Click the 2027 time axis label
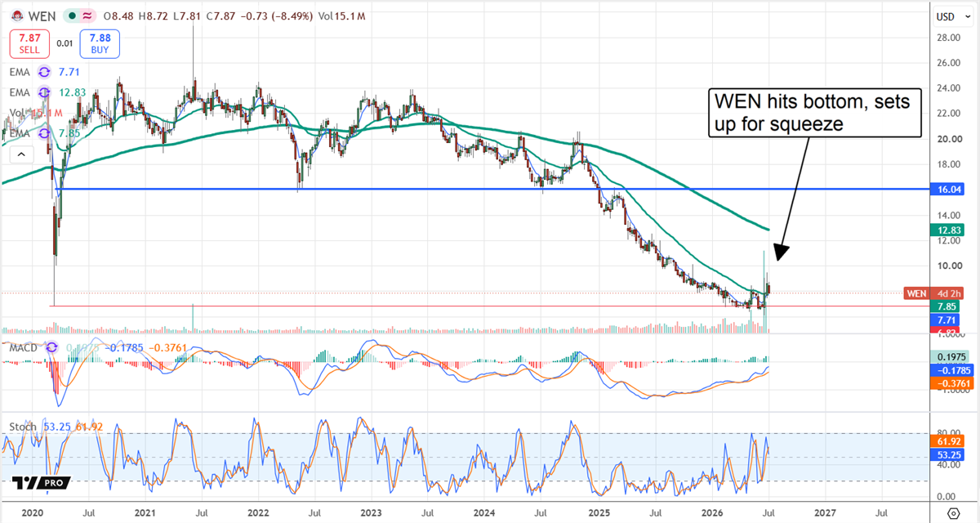This screenshot has width=980, height=523. [825, 512]
